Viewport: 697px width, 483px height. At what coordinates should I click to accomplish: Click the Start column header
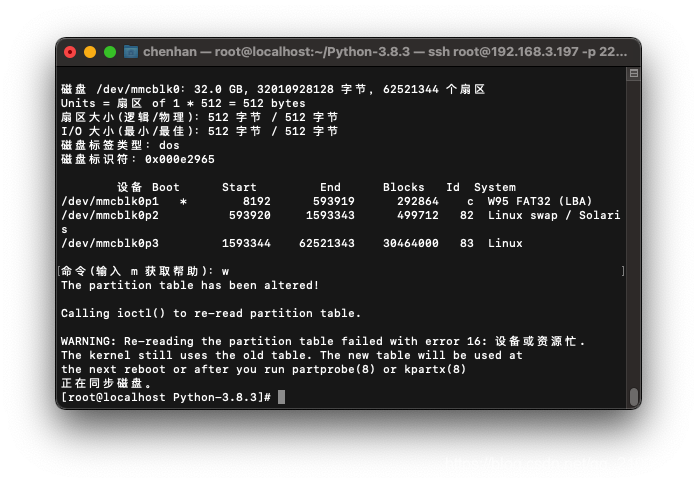click(x=239, y=188)
